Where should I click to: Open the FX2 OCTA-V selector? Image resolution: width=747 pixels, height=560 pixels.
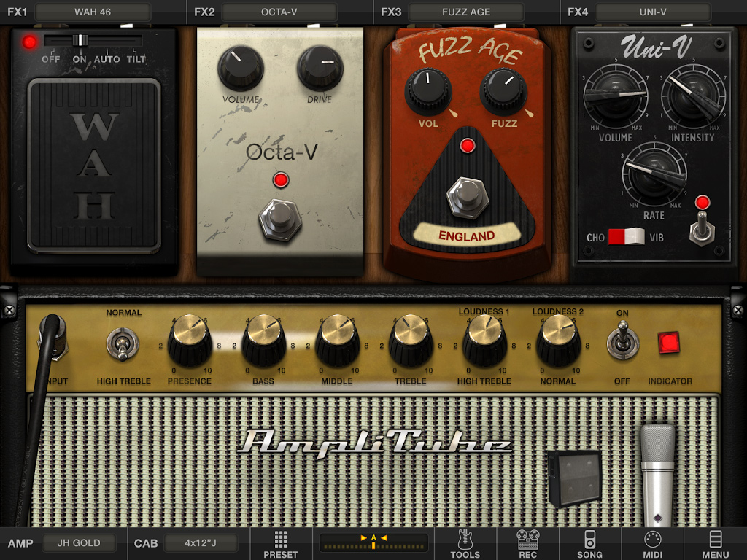279,12
